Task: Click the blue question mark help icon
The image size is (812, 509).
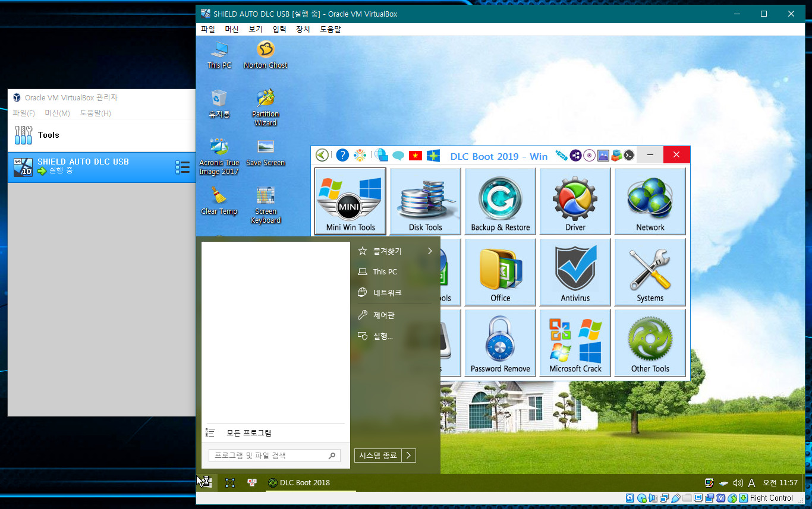Action: point(342,155)
